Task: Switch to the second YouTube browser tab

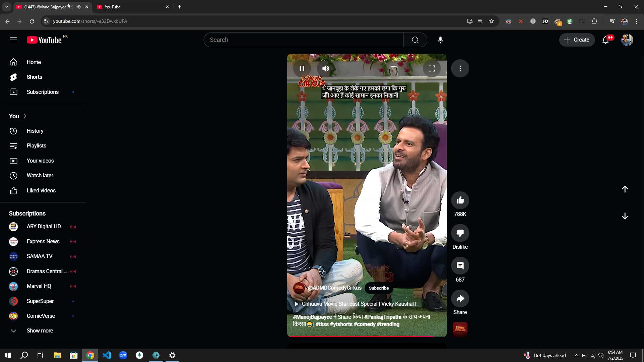Action: 133,7
